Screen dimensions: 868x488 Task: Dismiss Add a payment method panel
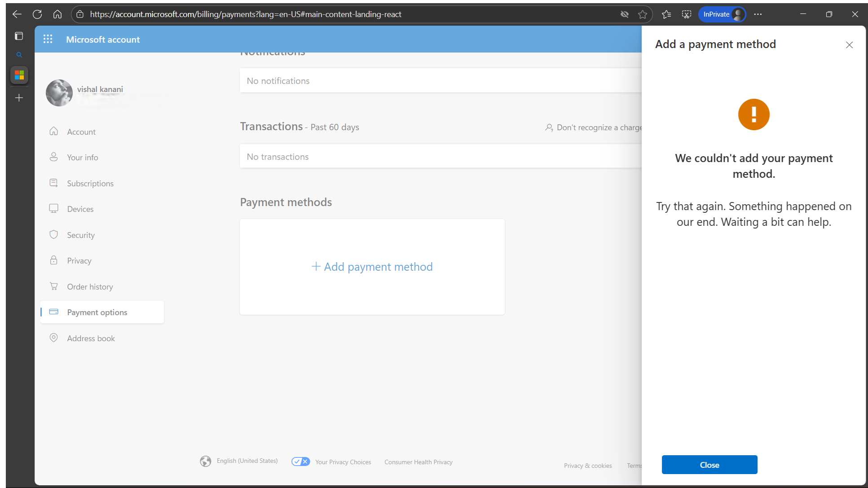(849, 45)
